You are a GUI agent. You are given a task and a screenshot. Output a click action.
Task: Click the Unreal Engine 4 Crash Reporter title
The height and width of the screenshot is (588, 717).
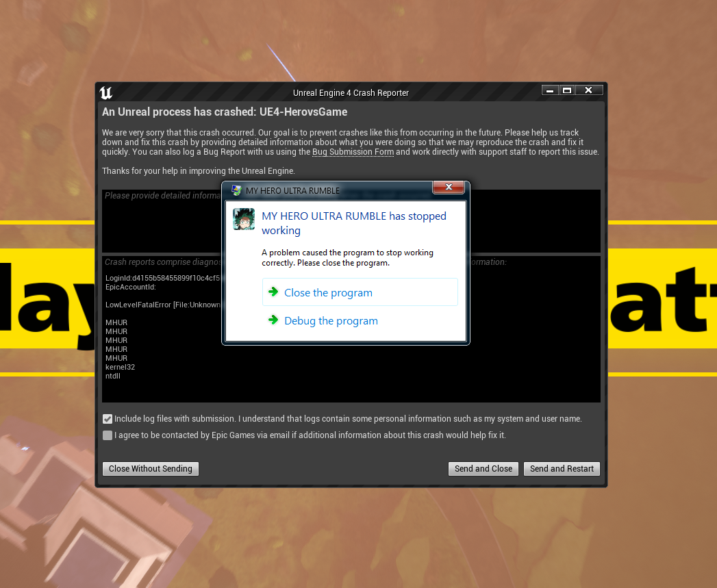click(x=351, y=93)
